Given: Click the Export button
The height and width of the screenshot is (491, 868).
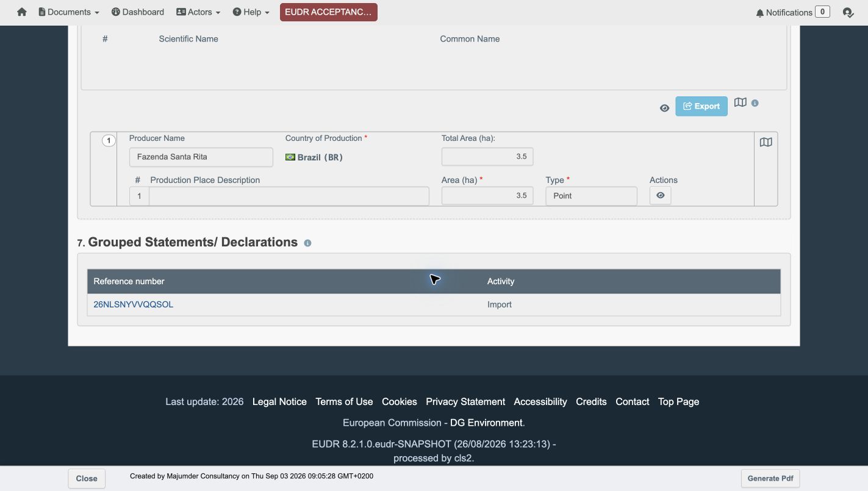Looking at the screenshot, I should coord(701,106).
